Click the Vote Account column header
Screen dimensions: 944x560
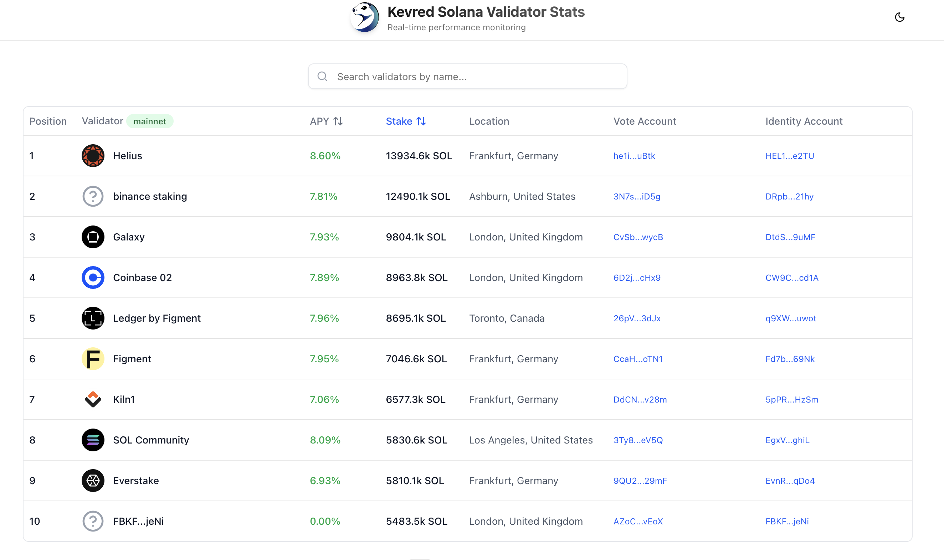(x=645, y=121)
